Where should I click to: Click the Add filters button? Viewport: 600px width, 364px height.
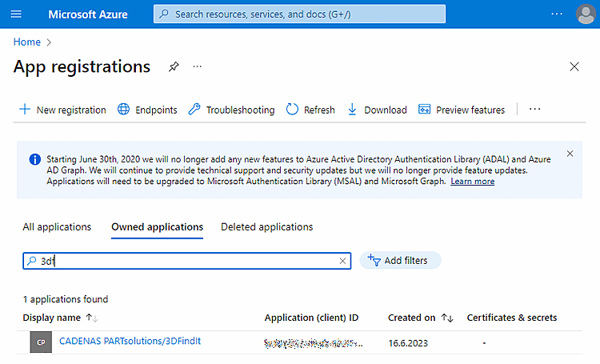pos(400,261)
